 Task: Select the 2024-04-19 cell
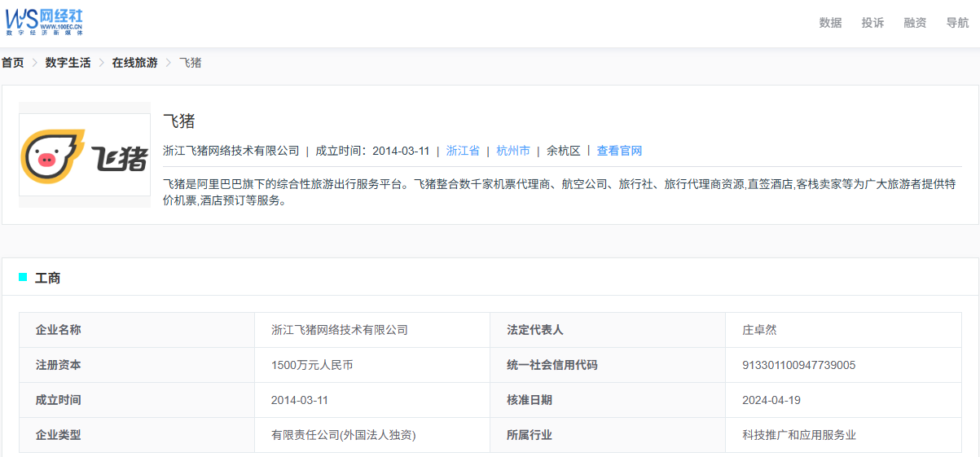pos(843,400)
